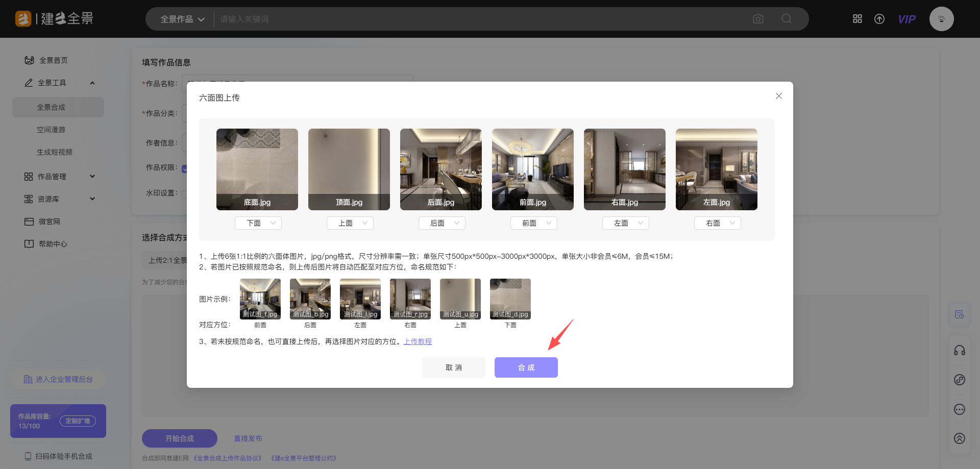Click the magnifier search icon
The image size is (980, 469).
787,19
